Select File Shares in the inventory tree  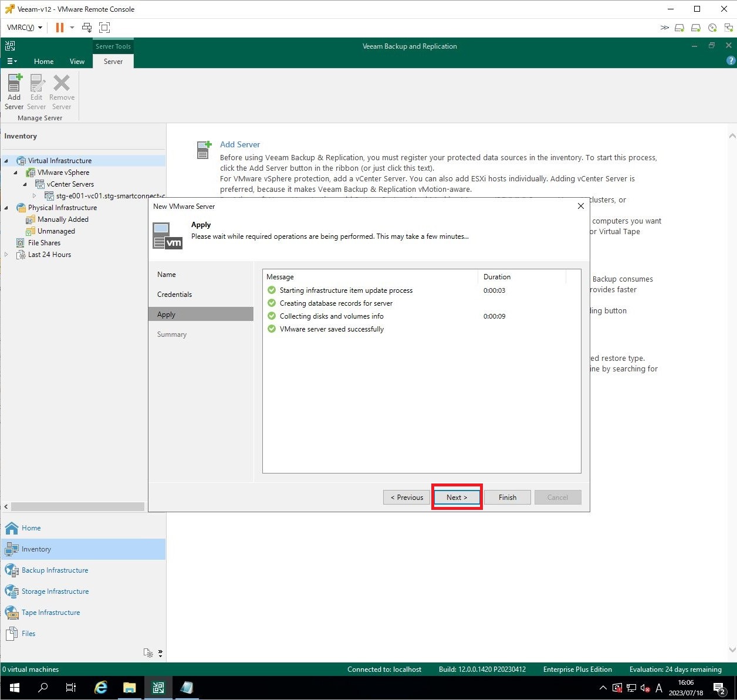(44, 243)
